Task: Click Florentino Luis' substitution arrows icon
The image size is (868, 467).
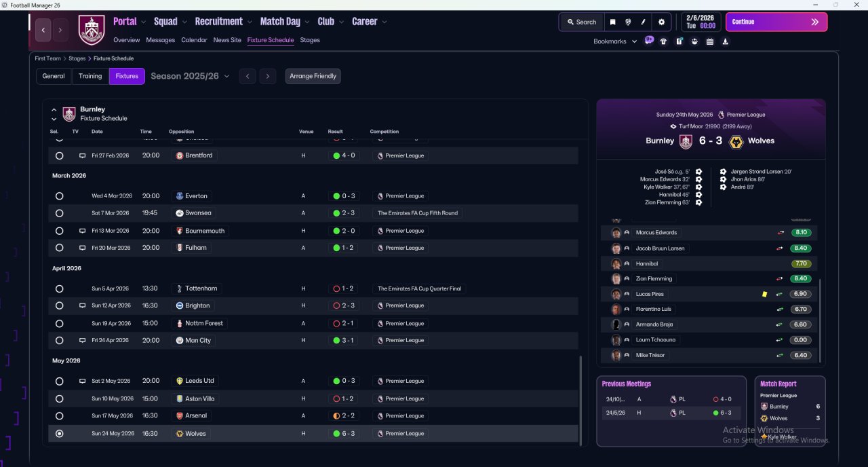Action: pyautogui.click(x=780, y=309)
